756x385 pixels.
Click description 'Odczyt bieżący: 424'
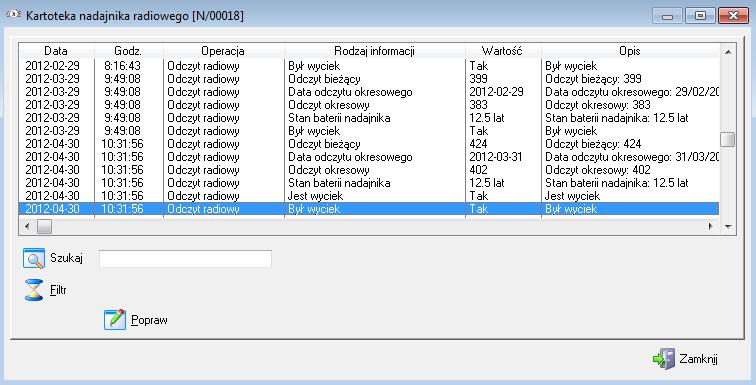coord(593,144)
